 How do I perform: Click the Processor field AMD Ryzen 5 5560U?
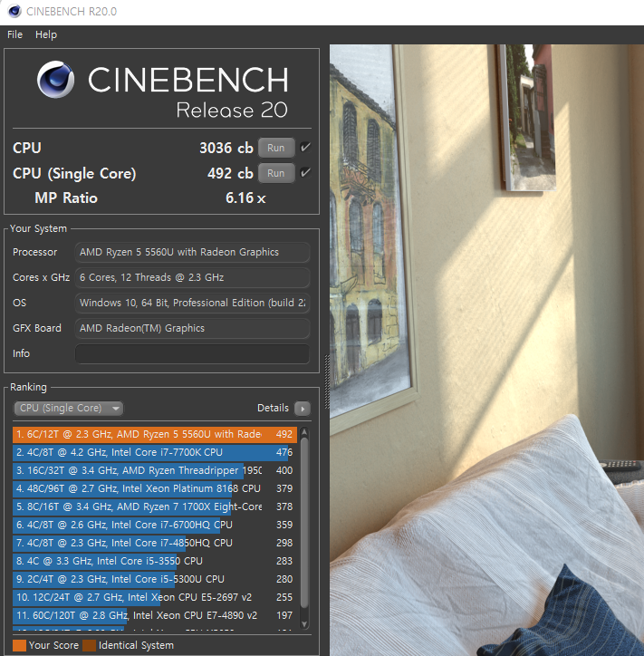coord(192,252)
